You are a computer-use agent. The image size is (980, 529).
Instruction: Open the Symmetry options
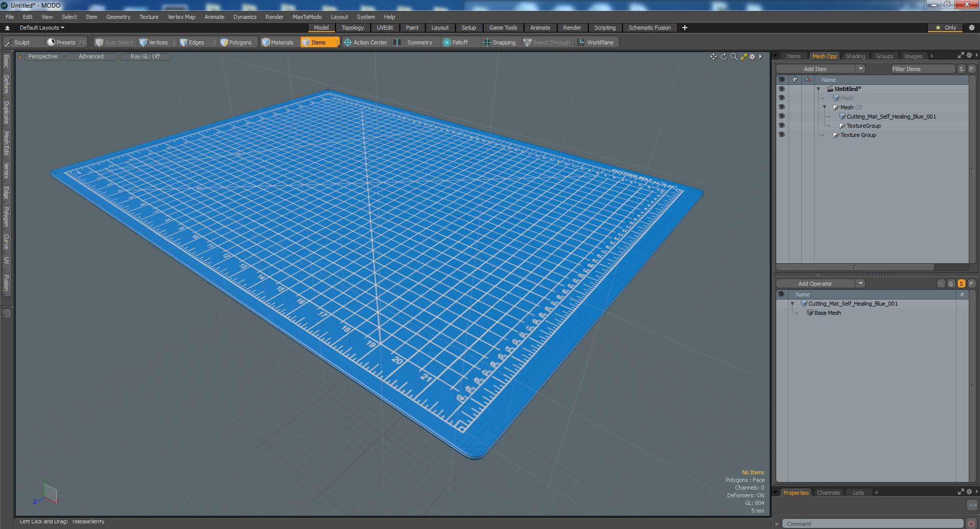coord(416,42)
